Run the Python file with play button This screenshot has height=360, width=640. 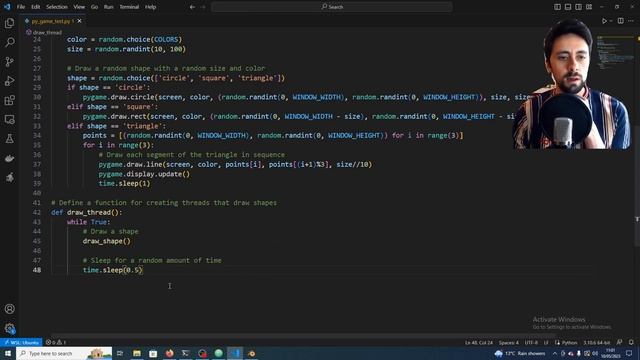coord(604,21)
